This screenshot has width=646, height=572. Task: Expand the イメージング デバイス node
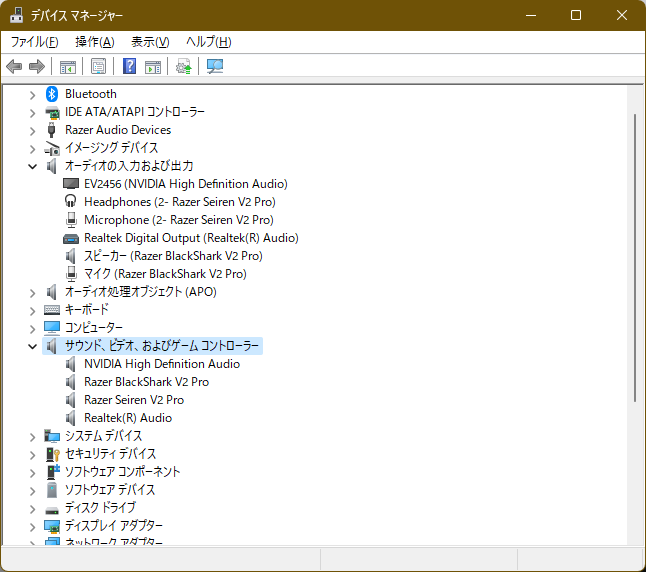pyautogui.click(x=33, y=149)
